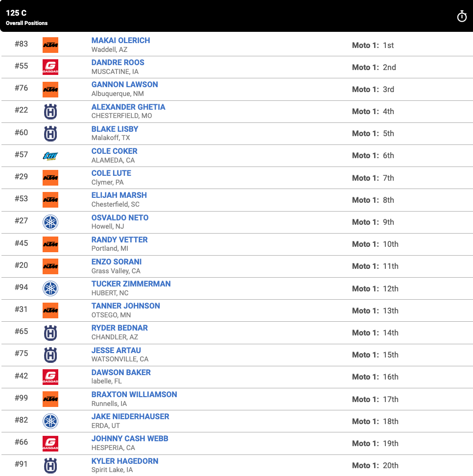
Task: Open Makai Olerich's rider profile
Action: (x=120, y=40)
